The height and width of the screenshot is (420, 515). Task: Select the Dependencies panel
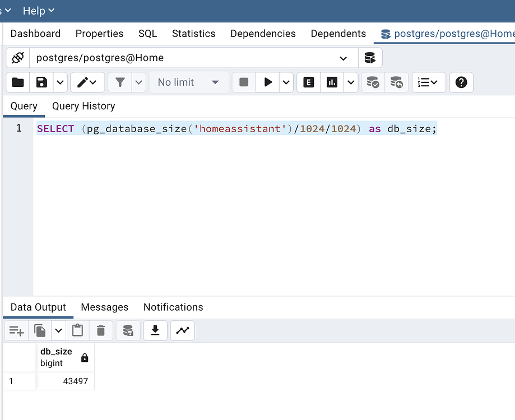coord(263,34)
